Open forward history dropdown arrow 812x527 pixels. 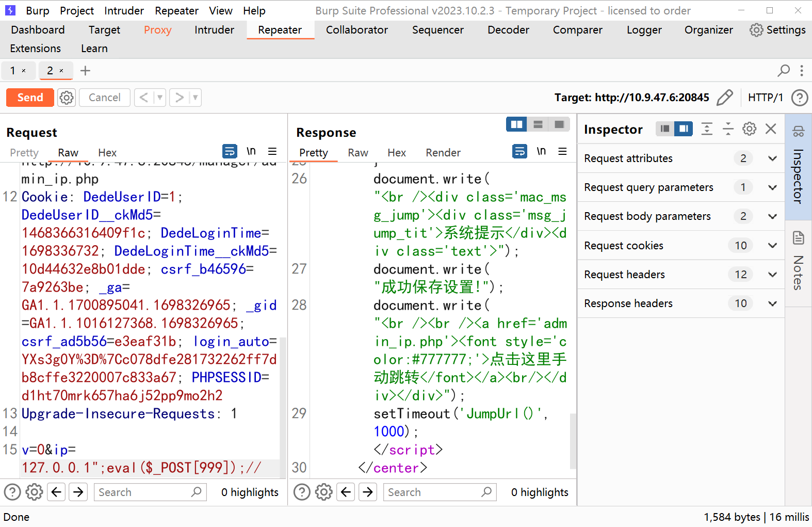(x=195, y=98)
